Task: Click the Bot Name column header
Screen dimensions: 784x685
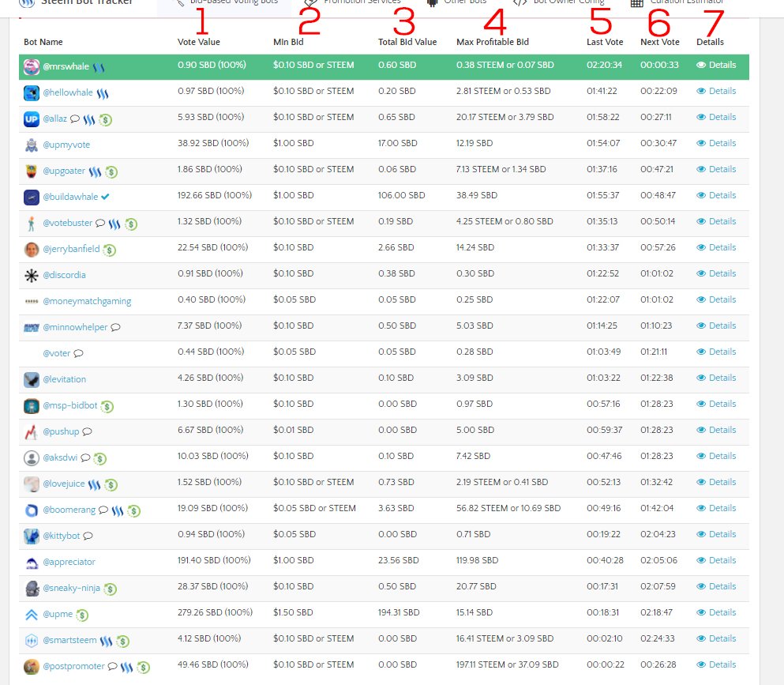Action: click(43, 42)
